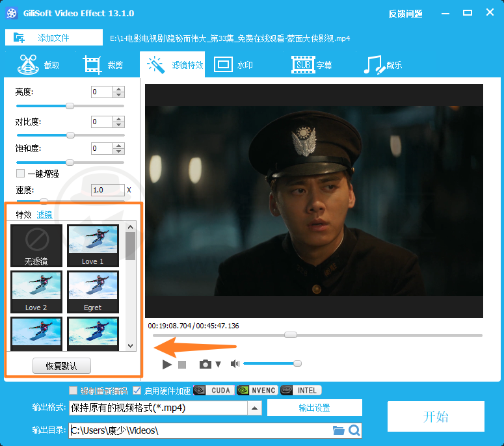This screenshot has width=504, height=446.
Task: Click the 饱和度 saturation slider handle
Action: tap(70, 163)
